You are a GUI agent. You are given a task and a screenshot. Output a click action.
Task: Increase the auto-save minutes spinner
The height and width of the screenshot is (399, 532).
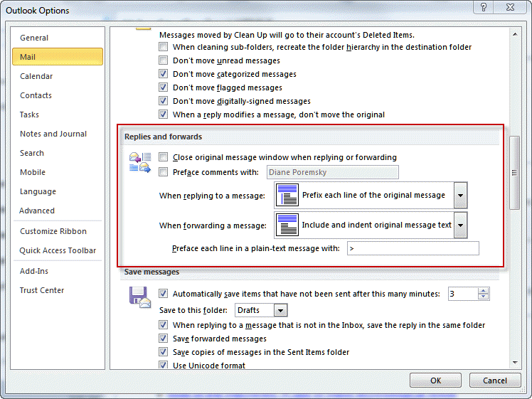[x=484, y=291]
